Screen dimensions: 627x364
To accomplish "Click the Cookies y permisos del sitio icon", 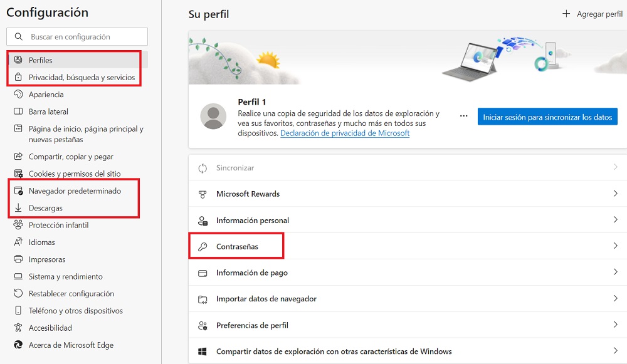I will 18,174.
